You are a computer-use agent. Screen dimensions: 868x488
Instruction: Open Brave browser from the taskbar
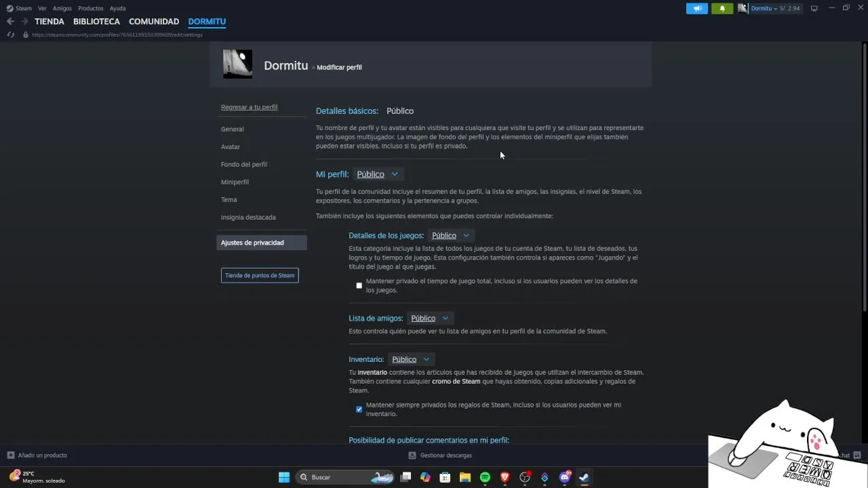505,477
